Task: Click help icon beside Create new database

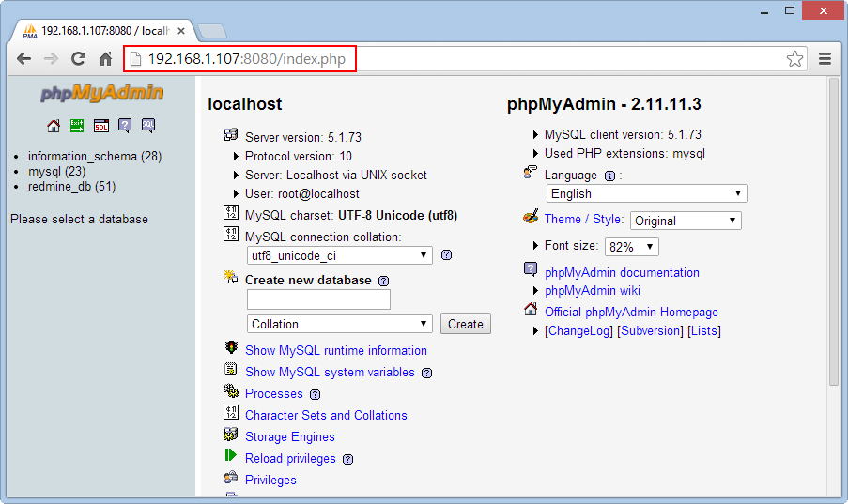Action: click(x=383, y=281)
